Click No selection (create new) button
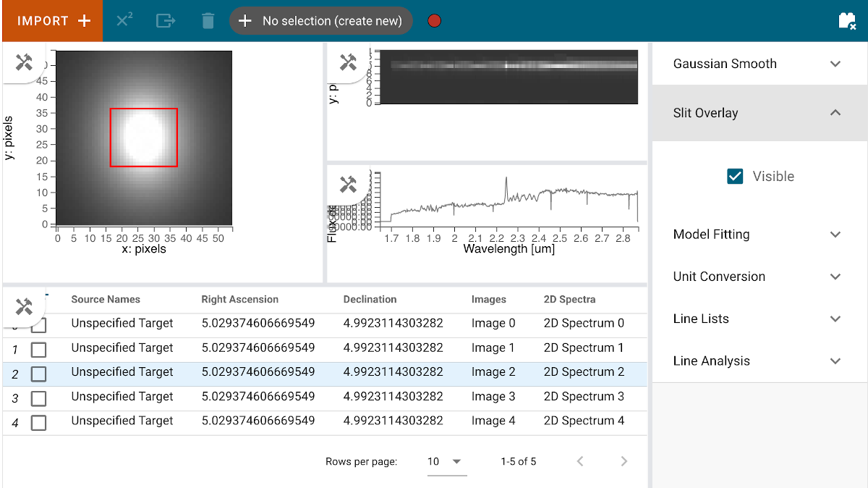868x488 pixels. [x=321, y=21]
